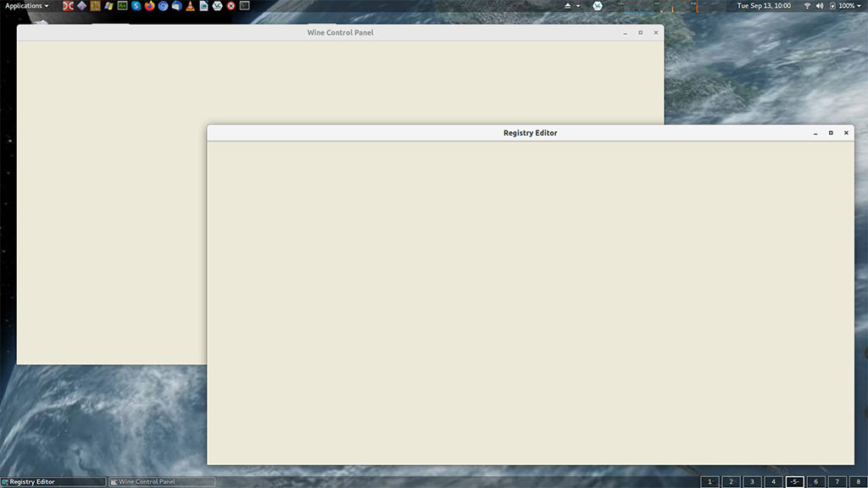This screenshot has height=488, width=868.
Task: Switch to workspace 6
Action: pyautogui.click(x=816, y=482)
